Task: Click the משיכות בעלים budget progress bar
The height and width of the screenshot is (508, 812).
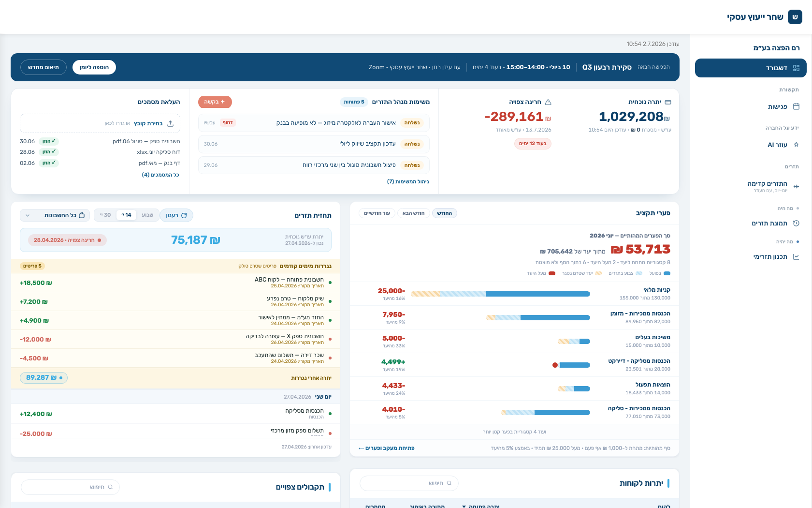Action: pos(574,341)
